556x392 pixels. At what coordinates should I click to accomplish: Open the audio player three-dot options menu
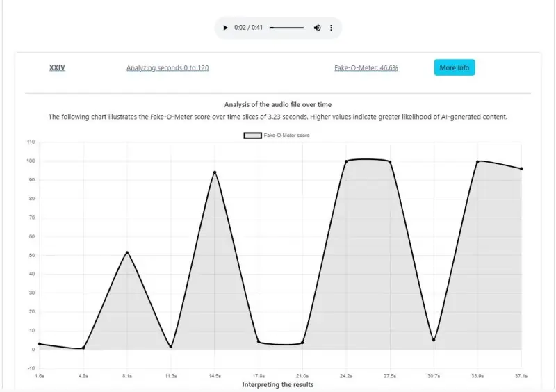(x=332, y=28)
